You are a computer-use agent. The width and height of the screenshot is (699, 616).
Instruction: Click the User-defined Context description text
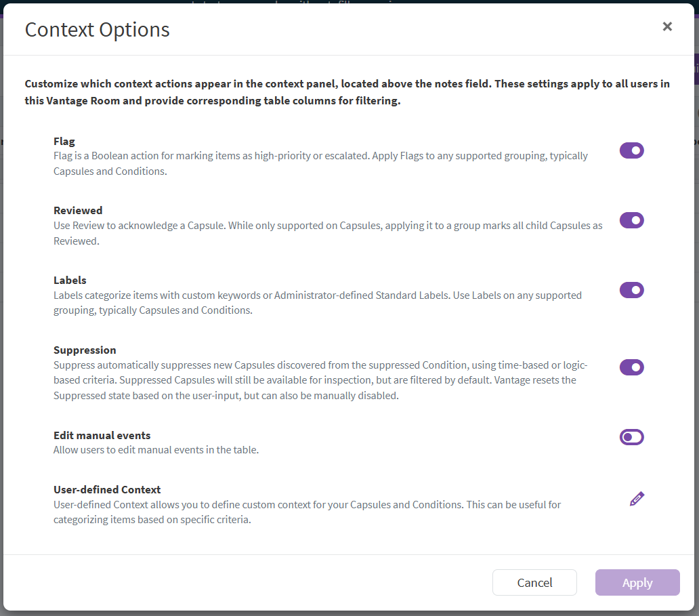point(307,512)
